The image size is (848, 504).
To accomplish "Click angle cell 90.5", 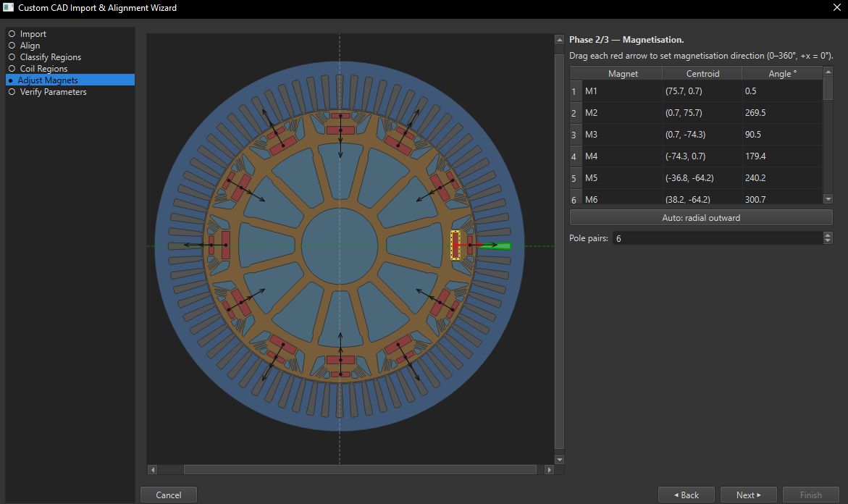I will point(782,134).
